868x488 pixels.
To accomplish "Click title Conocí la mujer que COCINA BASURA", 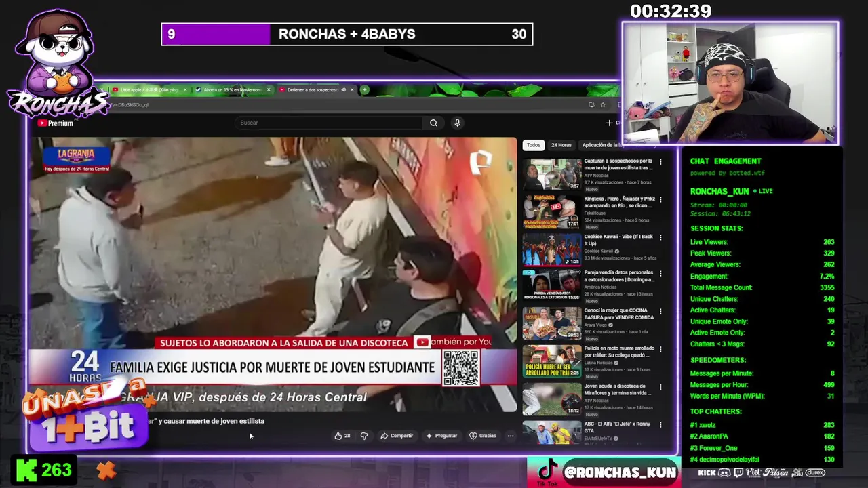I will tap(618, 314).
